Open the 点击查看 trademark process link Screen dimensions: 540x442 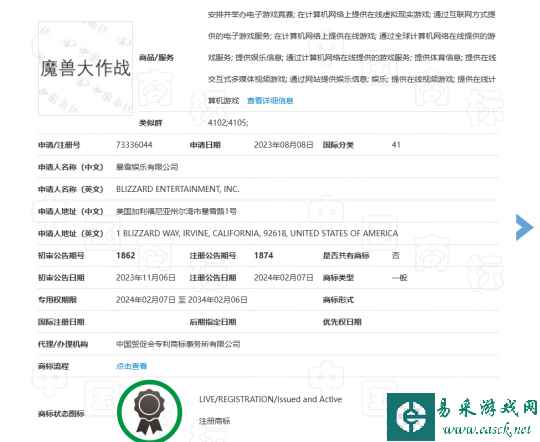[x=132, y=366]
